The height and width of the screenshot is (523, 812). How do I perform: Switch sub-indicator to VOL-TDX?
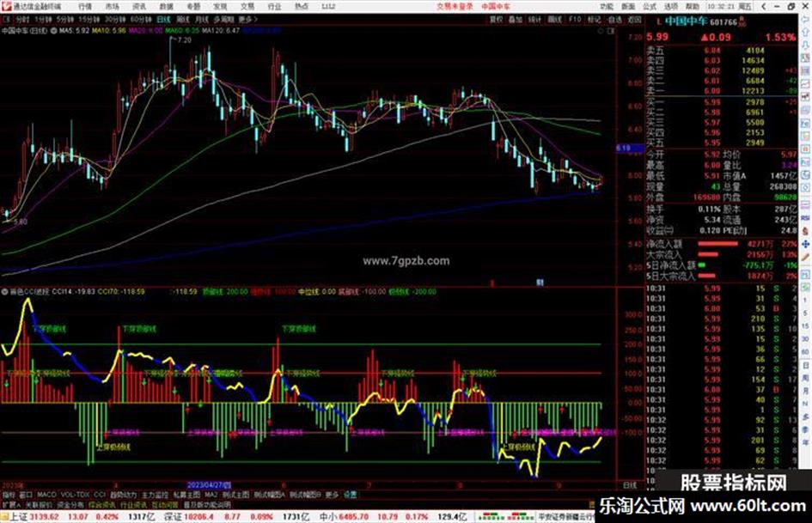[75, 495]
